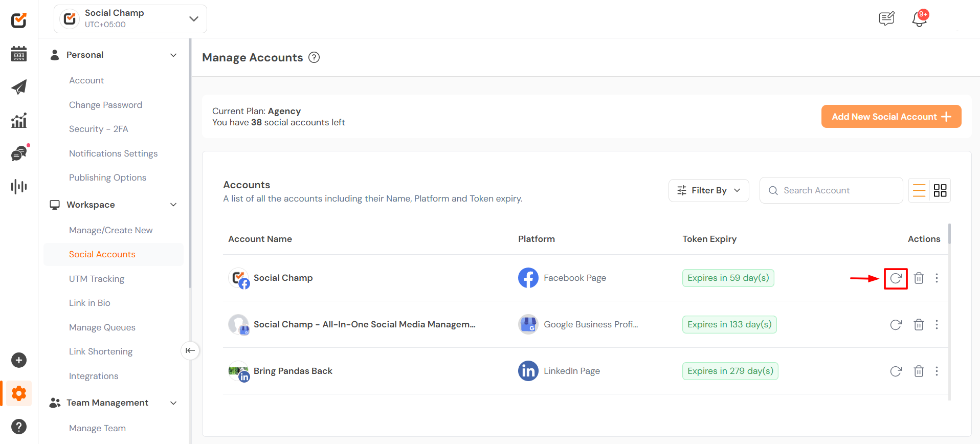The width and height of the screenshot is (980, 444).
Task: Open the Filter By dropdown
Action: click(x=708, y=190)
